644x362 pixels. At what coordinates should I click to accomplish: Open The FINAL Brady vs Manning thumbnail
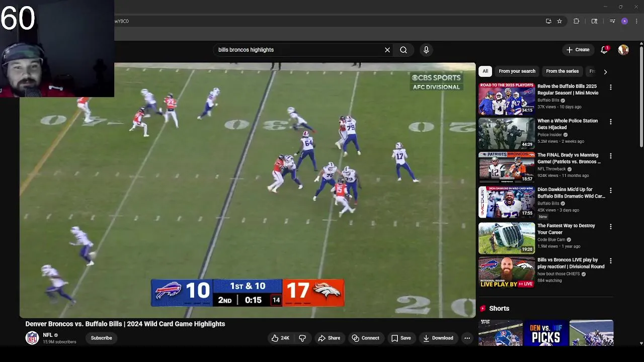point(507,168)
